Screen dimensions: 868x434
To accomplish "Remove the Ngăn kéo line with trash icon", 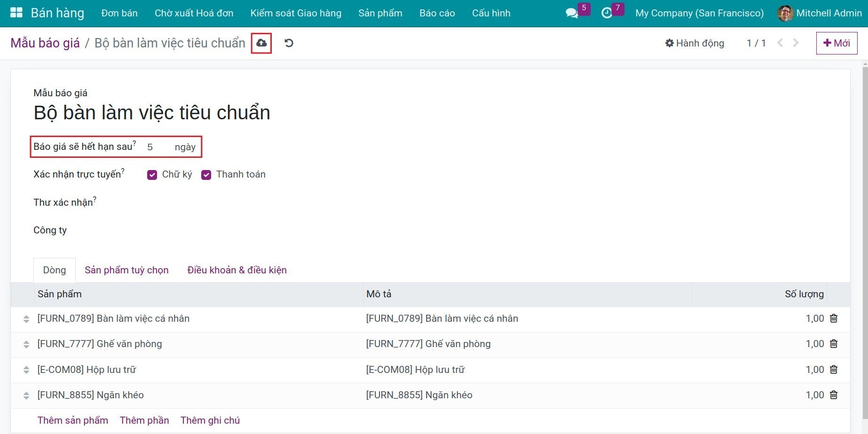I will pyautogui.click(x=834, y=395).
